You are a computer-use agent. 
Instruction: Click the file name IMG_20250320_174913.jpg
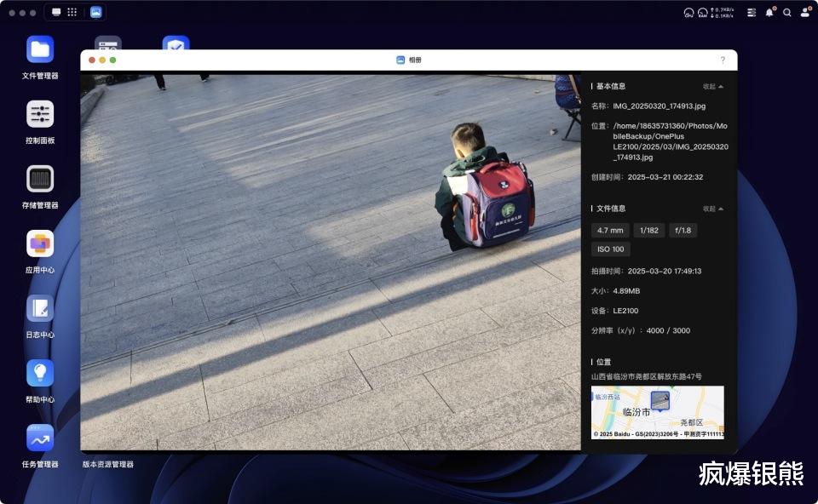tap(659, 106)
